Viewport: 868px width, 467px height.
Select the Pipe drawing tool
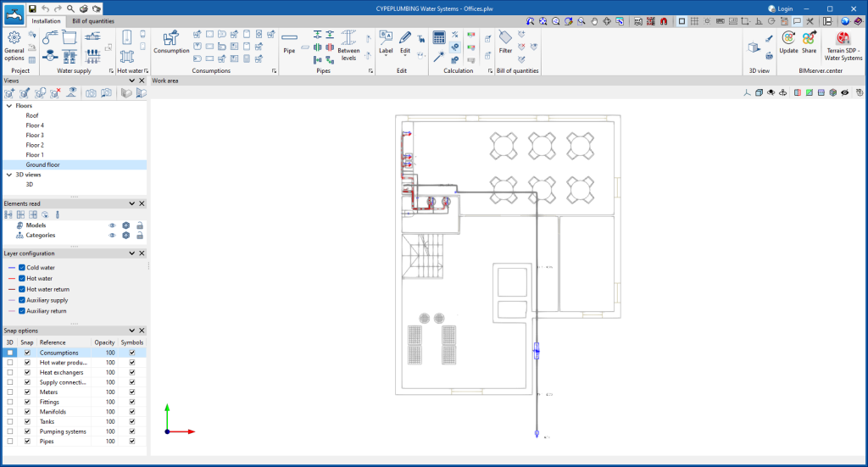pyautogui.click(x=290, y=43)
